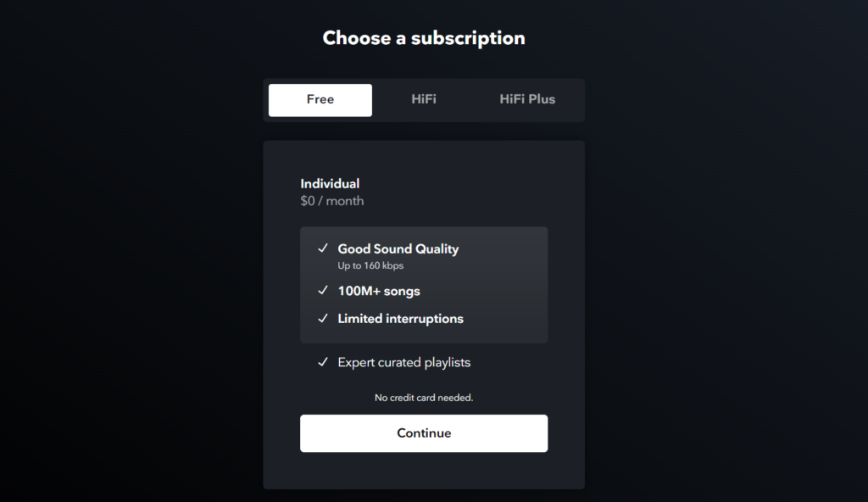The height and width of the screenshot is (502, 868).
Task: Click the "No credit card needed." note
Action: (424, 398)
